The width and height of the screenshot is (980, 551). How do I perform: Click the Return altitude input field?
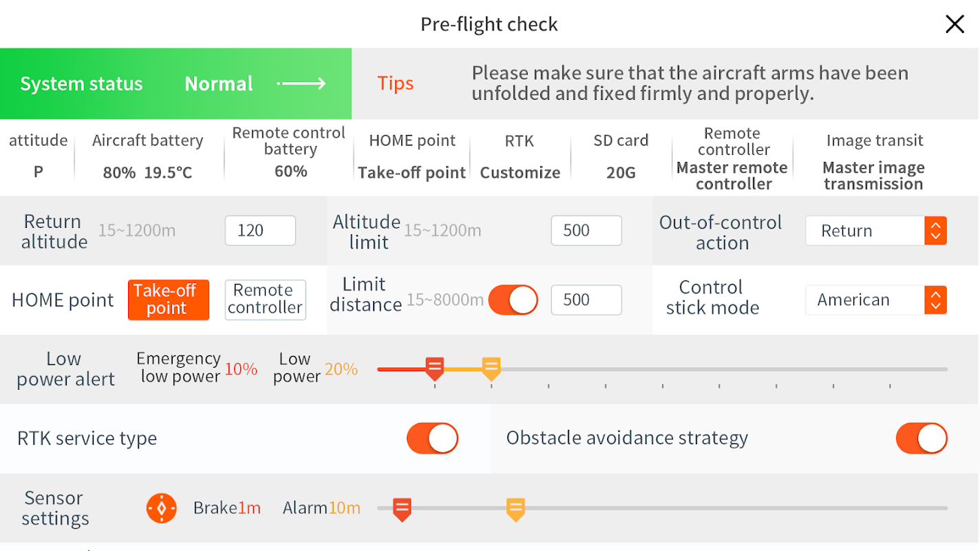[260, 231]
